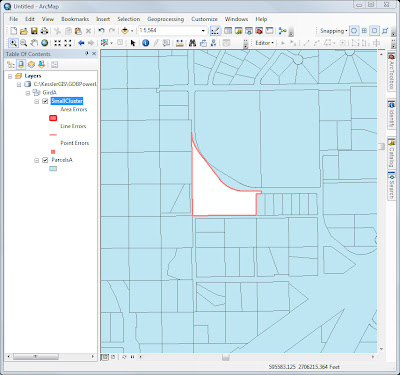The height and width of the screenshot is (375, 400).
Task: Print the map
Action: 44,31
